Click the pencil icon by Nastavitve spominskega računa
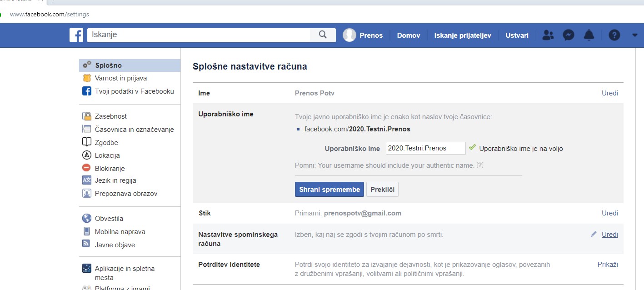 pyautogui.click(x=594, y=234)
